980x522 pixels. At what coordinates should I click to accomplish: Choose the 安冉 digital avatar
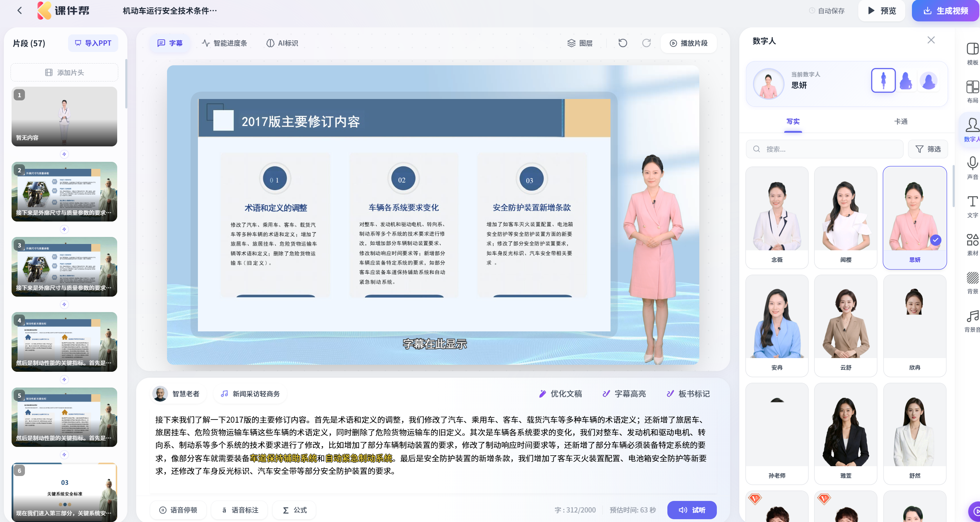pyautogui.click(x=777, y=325)
